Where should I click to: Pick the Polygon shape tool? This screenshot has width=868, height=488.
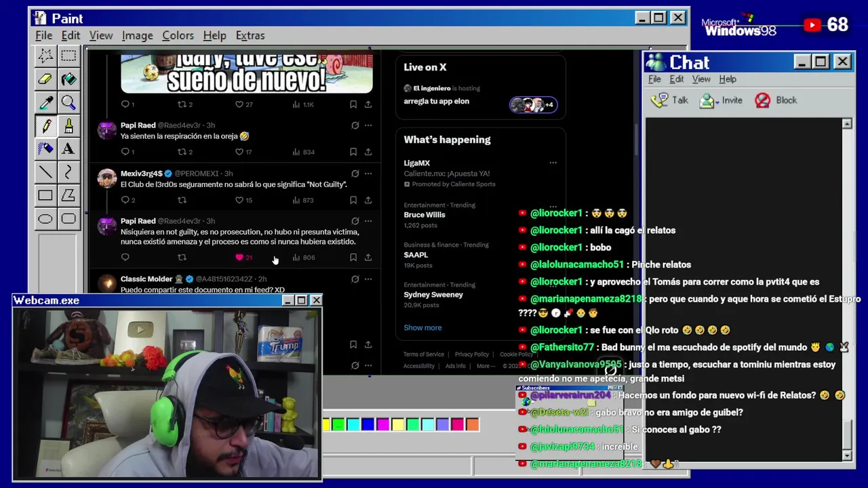pos(68,196)
